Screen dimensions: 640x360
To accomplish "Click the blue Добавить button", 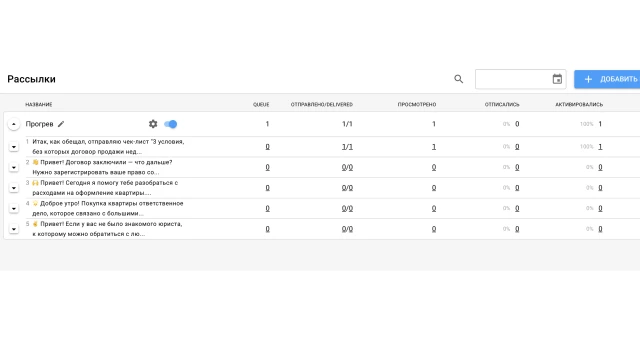I will [607, 79].
